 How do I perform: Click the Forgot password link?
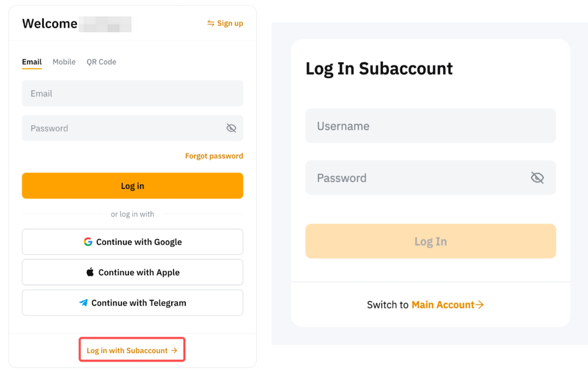pos(214,156)
